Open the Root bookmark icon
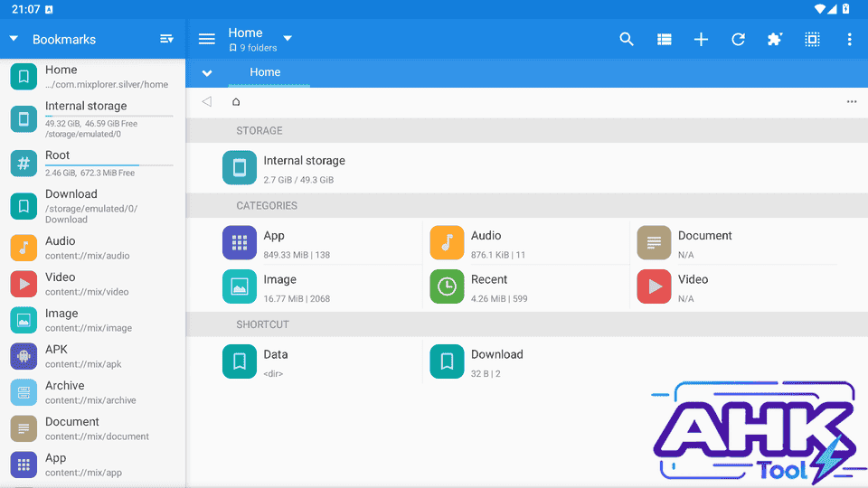This screenshot has width=868, height=488. coord(24,164)
